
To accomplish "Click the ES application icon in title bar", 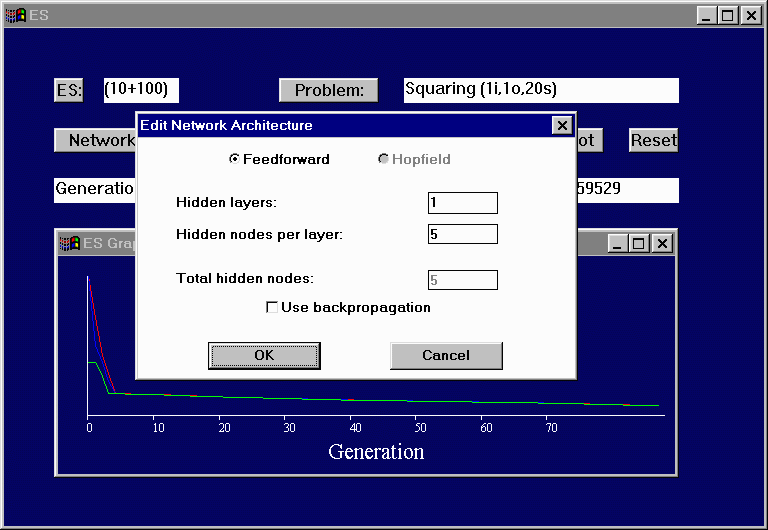I will pos(16,15).
